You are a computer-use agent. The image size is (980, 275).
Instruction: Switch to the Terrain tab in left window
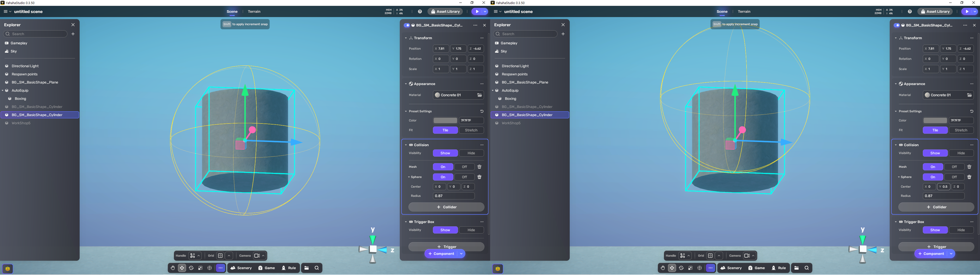(x=254, y=12)
